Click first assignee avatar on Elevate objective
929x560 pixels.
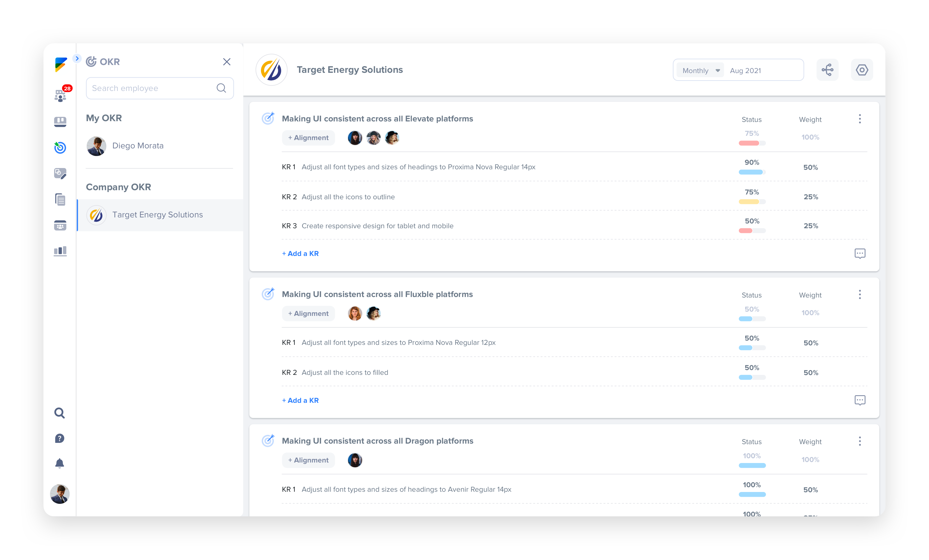pyautogui.click(x=355, y=138)
